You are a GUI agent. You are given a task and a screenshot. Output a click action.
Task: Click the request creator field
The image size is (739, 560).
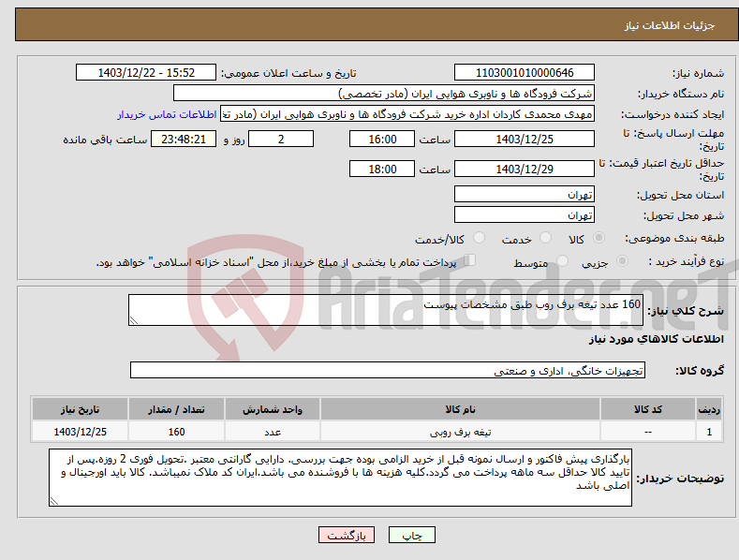click(407, 114)
